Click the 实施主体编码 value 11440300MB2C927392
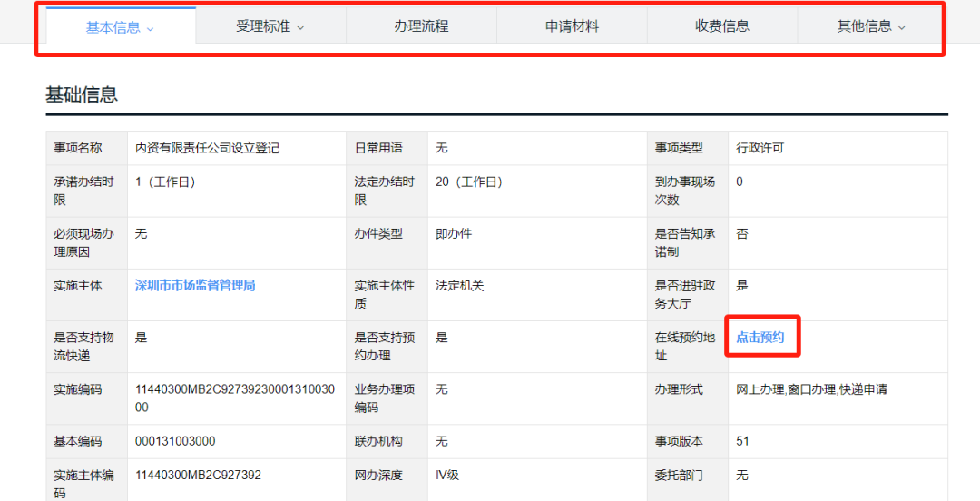Screen dimensions: 980x501 tap(198, 475)
